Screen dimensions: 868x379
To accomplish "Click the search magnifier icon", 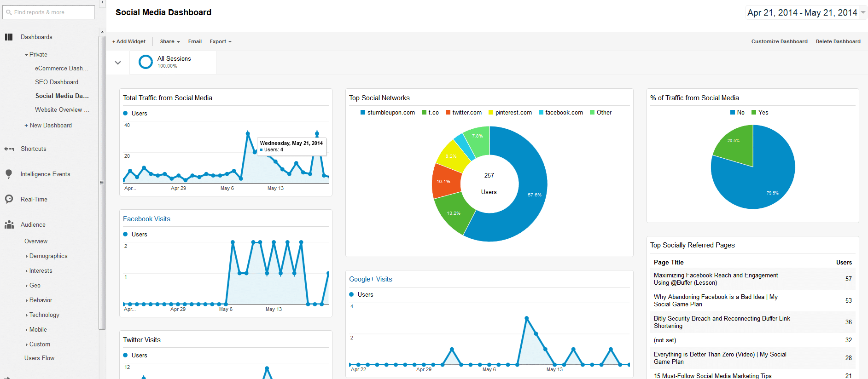I will [x=9, y=12].
